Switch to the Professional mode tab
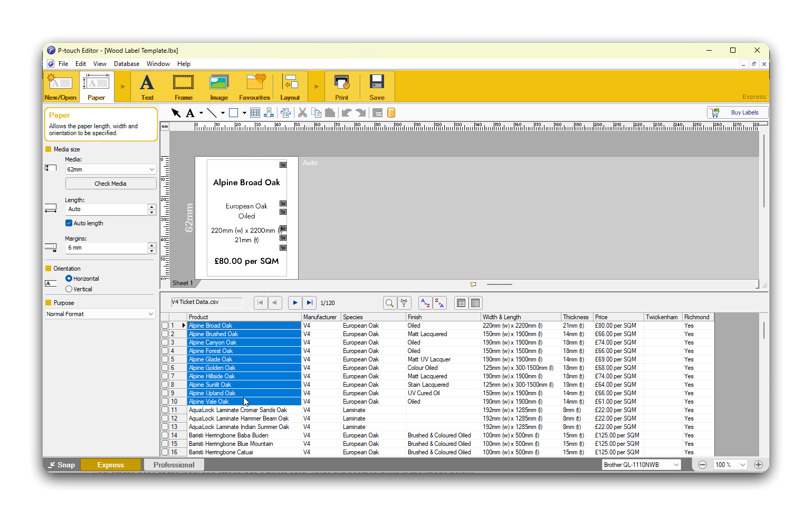Screen dimensions: 812x515 (174, 465)
